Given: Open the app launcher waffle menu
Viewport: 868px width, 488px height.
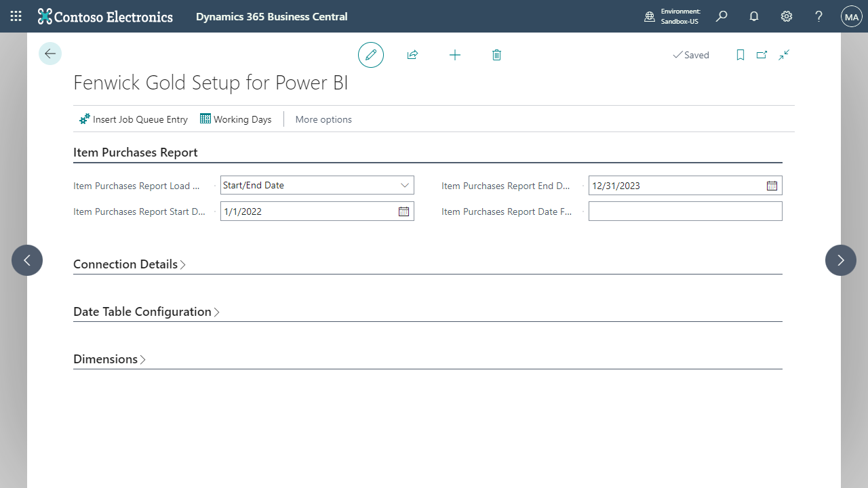Looking at the screenshot, I should click(16, 16).
